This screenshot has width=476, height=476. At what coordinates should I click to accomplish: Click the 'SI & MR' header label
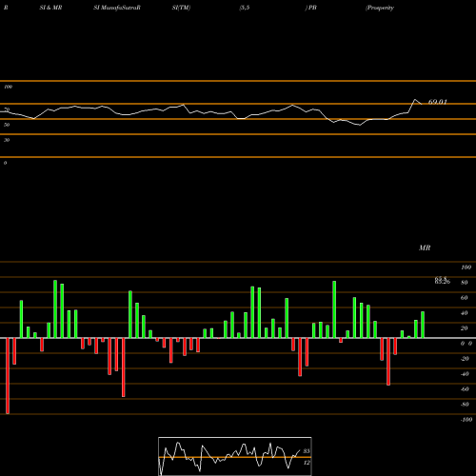[50, 8]
